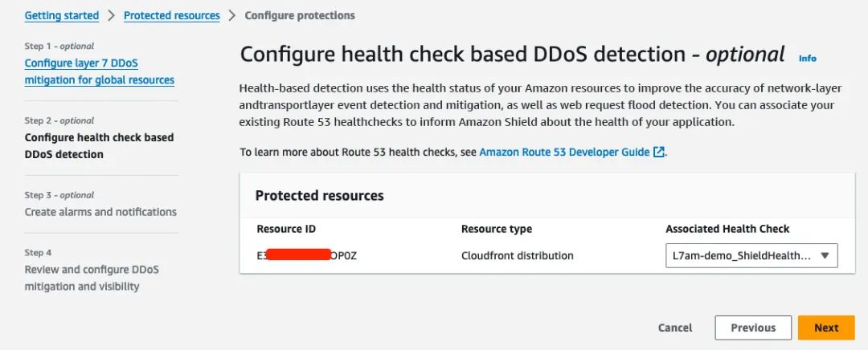Select step 4 Review and configure DDoS mitigation
This screenshot has height=350, width=868.
point(92,278)
